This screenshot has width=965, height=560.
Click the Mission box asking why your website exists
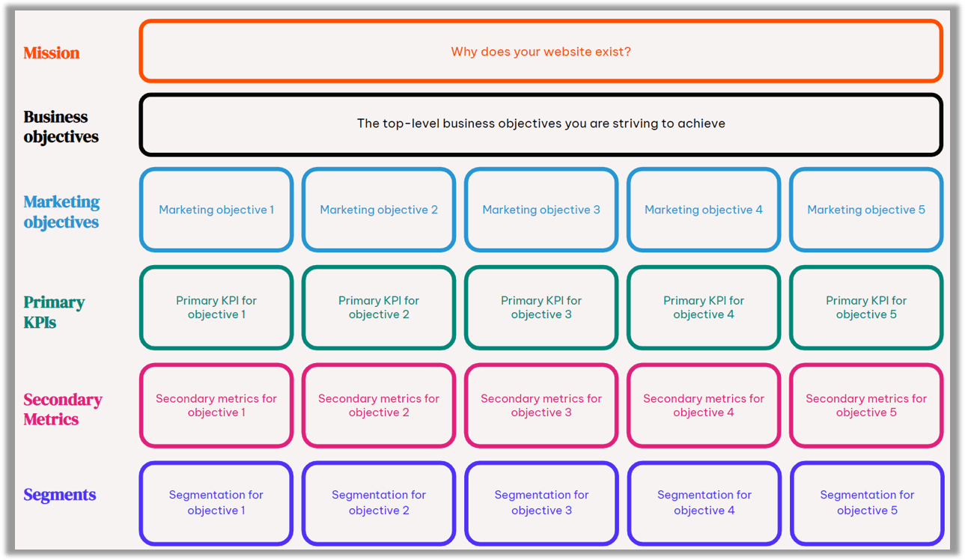point(541,51)
